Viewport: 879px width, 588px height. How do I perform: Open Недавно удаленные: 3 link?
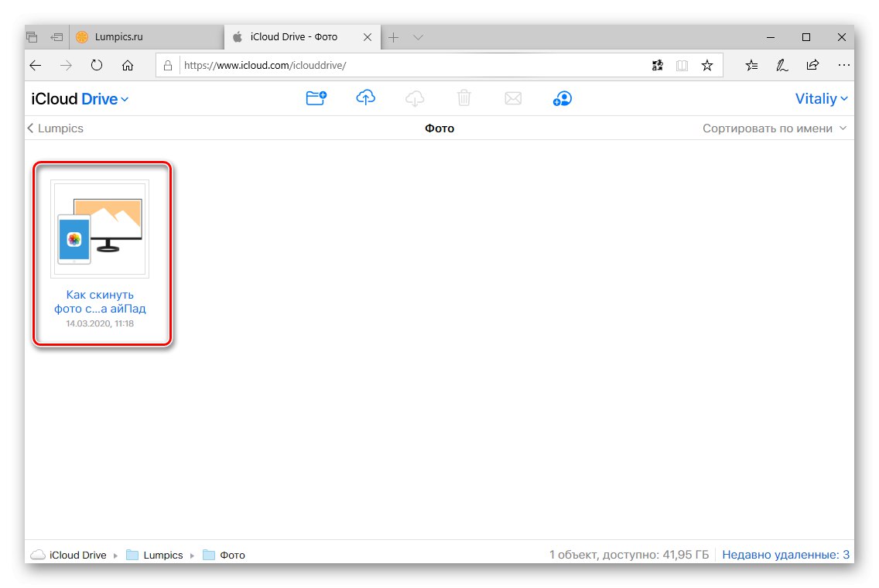pyautogui.click(x=785, y=555)
